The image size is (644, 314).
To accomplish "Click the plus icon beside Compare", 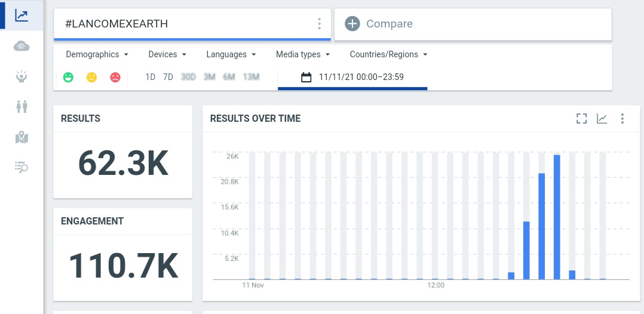I will pyautogui.click(x=352, y=24).
